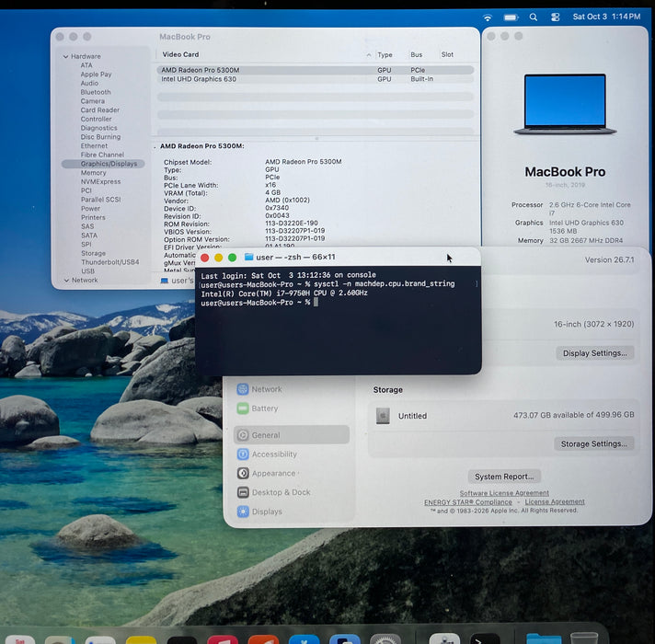Click the folder proxy icon in Terminal title bar
The height and width of the screenshot is (644, 655).
(x=248, y=257)
